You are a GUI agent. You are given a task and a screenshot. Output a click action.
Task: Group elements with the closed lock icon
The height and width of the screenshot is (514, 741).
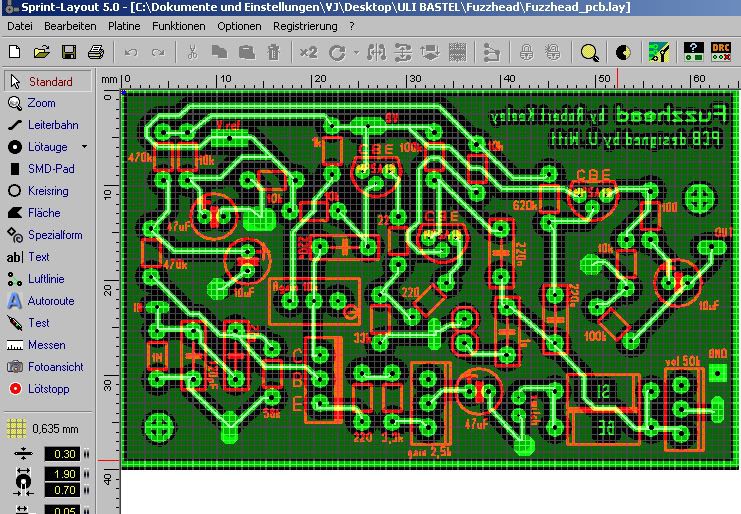(x=526, y=52)
